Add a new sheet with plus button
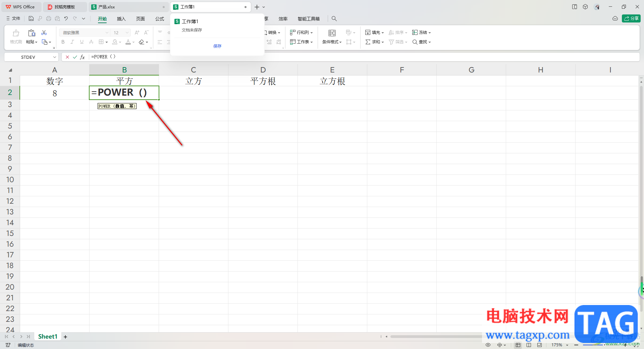644x349 pixels. (65, 337)
